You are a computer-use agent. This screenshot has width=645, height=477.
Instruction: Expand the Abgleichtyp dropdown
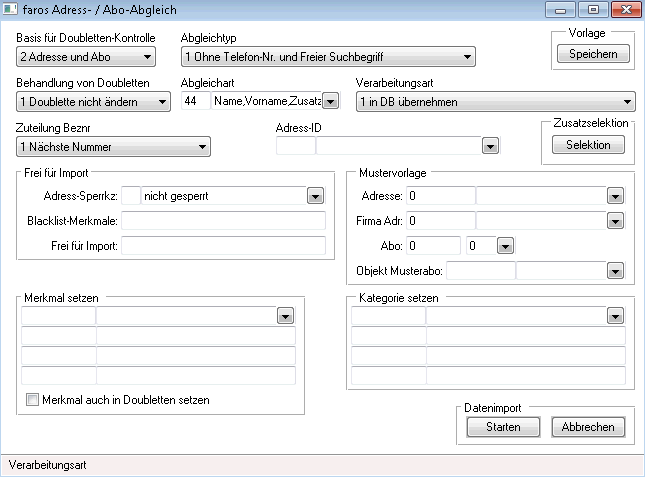[467, 56]
